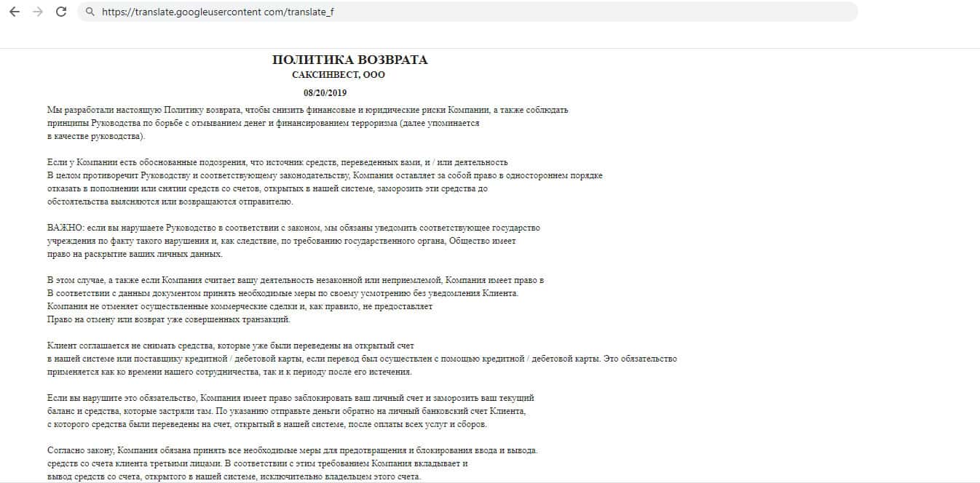The width and height of the screenshot is (980, 483).
Task: Click the line starting "ВАЖНО: если вы нарушаете Руководство"
Action: pos(293,228)
